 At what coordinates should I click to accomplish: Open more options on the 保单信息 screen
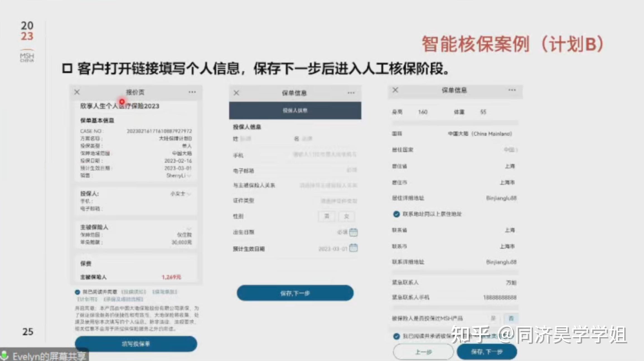point(351,93)
